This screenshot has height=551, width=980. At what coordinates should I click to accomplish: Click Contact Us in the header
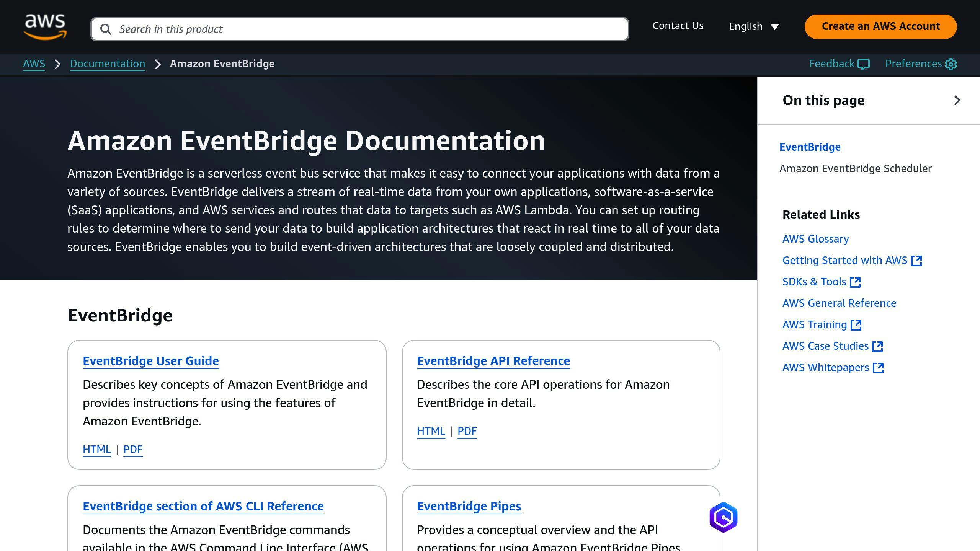678,26
